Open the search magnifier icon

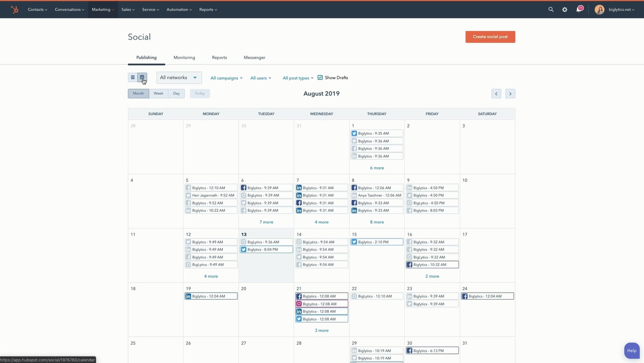coord(551,10)
